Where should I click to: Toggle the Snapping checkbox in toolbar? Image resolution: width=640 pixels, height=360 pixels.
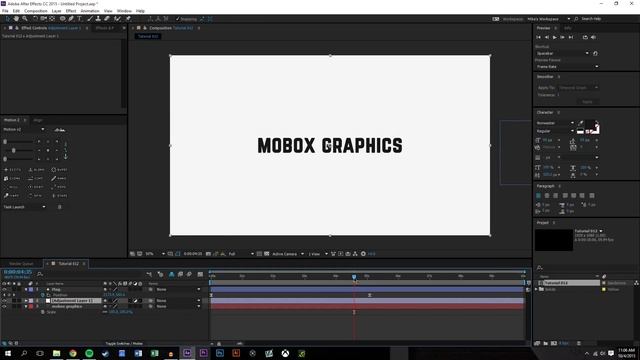[178, 19]
